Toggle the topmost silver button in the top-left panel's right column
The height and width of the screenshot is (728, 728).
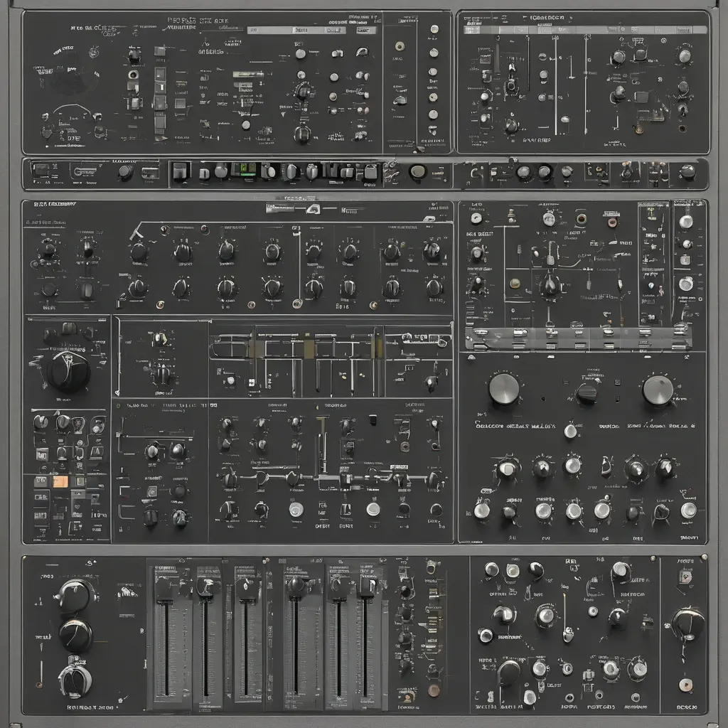tap(434, 29)
